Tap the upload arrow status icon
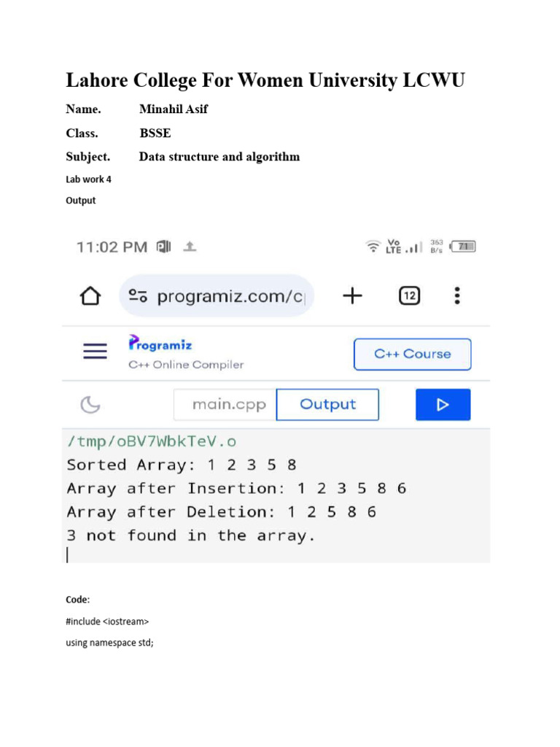Screen dimensions: 560x747 [190, 247]
